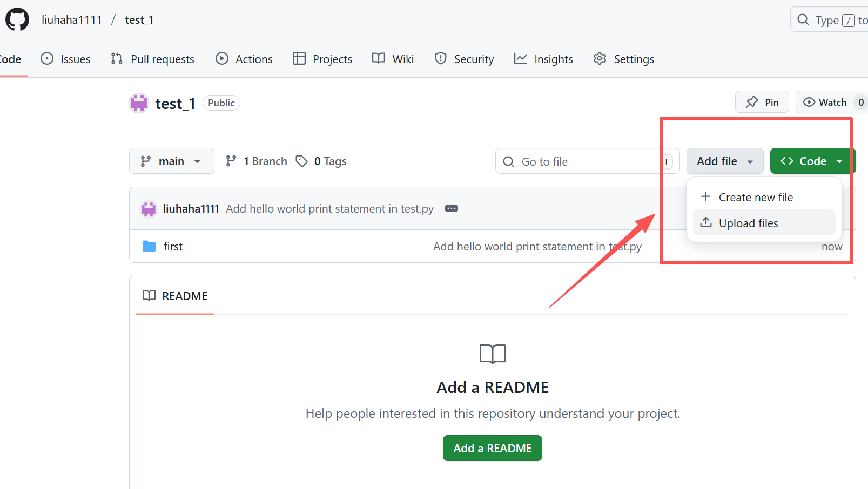
Task: Open the first folder's commit message
Action: [x=537, y=247]
